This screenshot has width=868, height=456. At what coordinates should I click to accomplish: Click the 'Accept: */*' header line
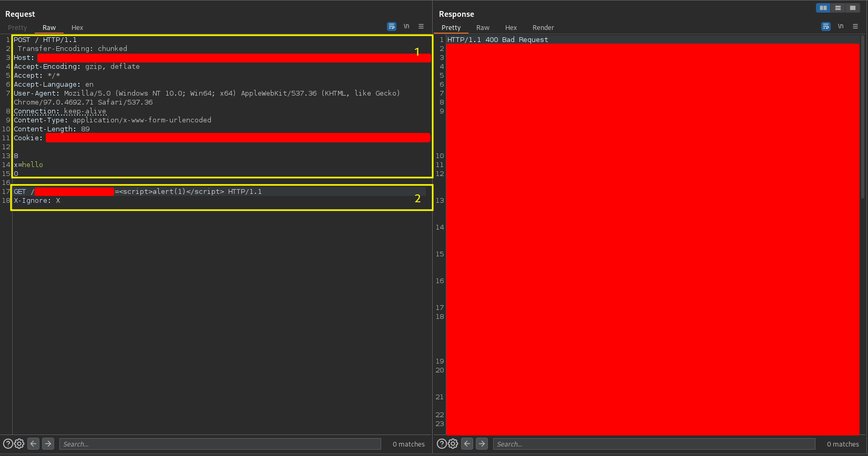pos(37,76)
